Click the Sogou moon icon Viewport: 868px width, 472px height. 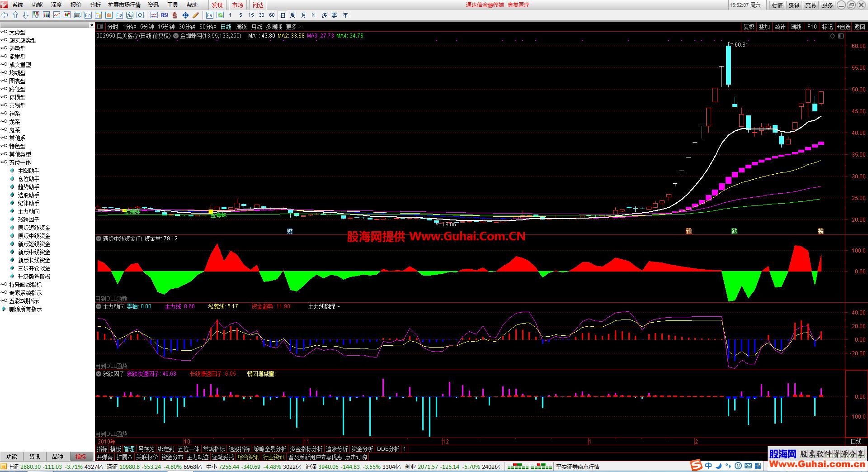pos(719,465)
